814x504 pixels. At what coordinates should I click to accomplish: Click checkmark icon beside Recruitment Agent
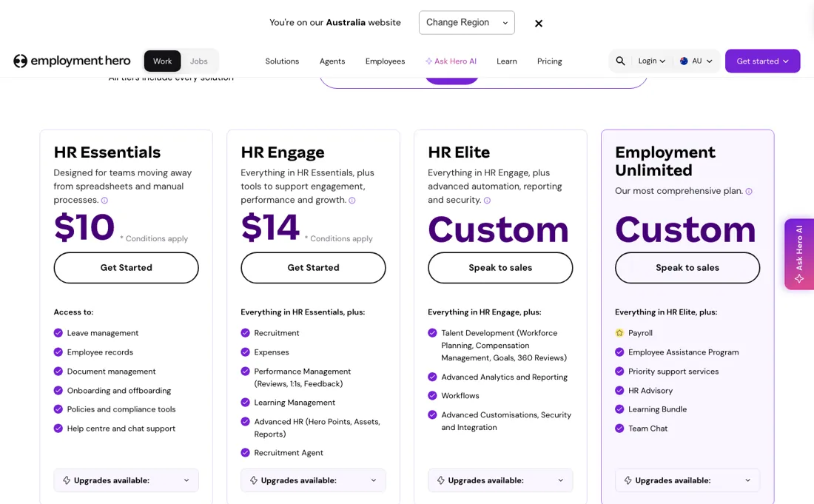[245, 453]
